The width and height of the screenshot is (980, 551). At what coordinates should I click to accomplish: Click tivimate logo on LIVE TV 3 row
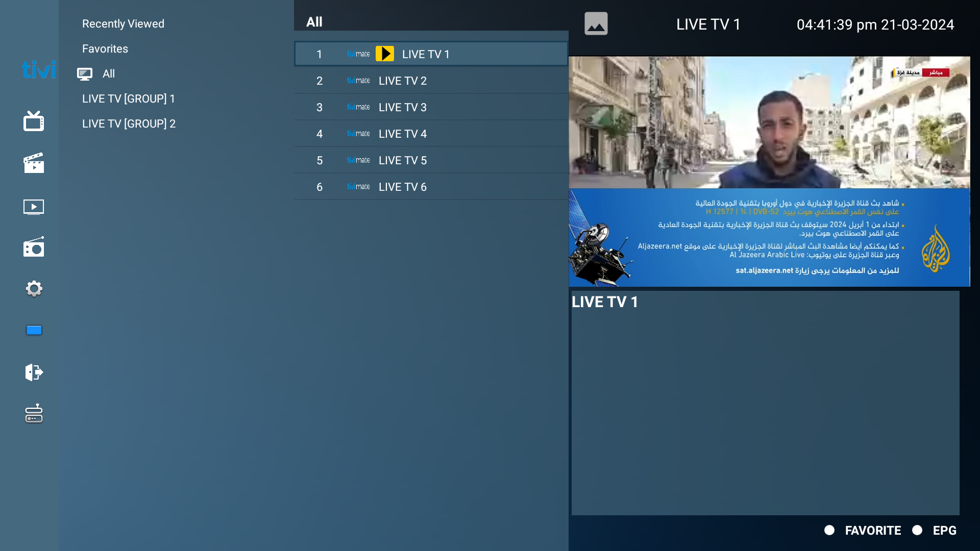(x=358, y=107)
